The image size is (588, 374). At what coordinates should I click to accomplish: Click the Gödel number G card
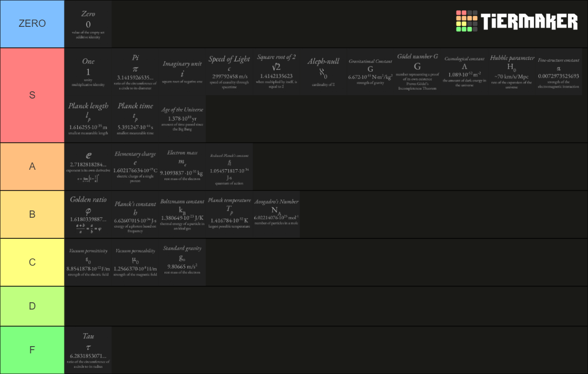(x=417, y=72)
